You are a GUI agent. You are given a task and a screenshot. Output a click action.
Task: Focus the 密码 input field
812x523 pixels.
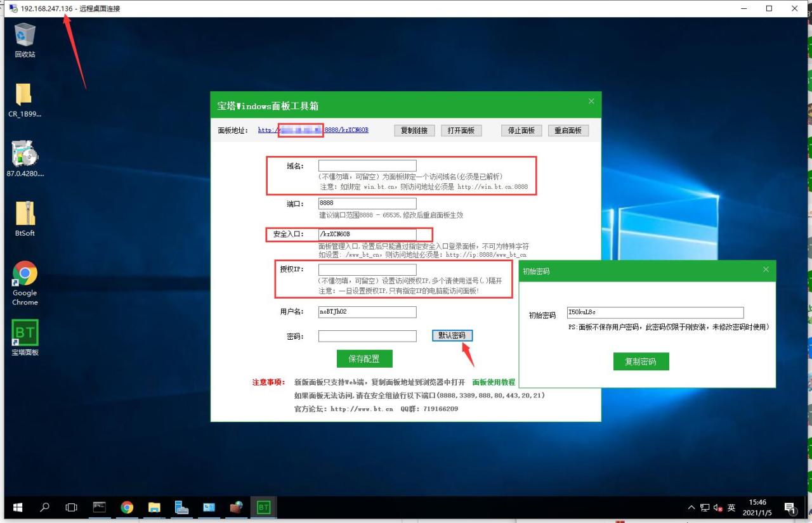(367, 336)
